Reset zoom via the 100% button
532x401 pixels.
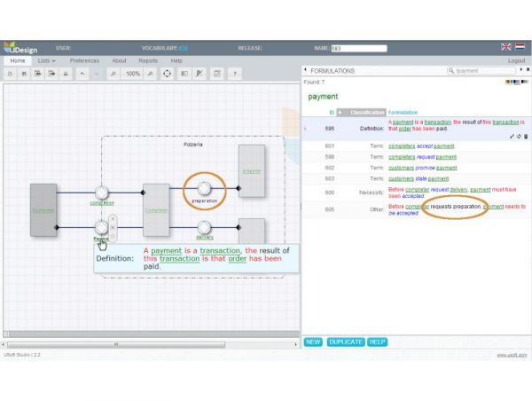pos(133,74)
